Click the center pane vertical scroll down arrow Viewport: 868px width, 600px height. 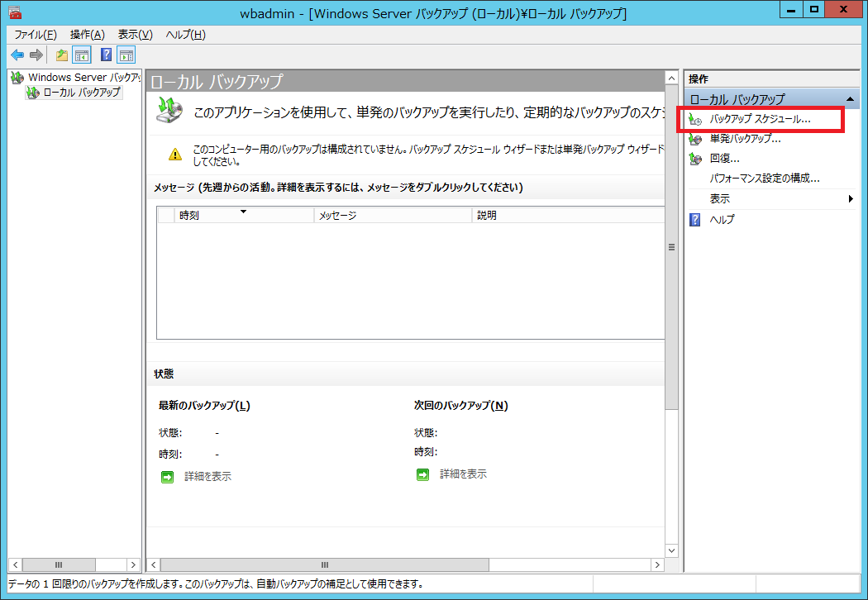click(671, 550)
